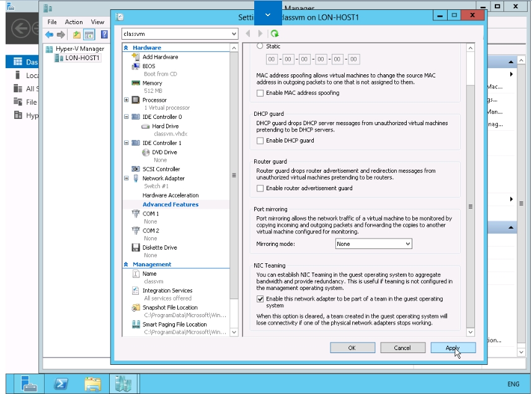Click the settings pane scroll up arrow
The width and height of the screenshot is (532, 394).
(470, 48)
